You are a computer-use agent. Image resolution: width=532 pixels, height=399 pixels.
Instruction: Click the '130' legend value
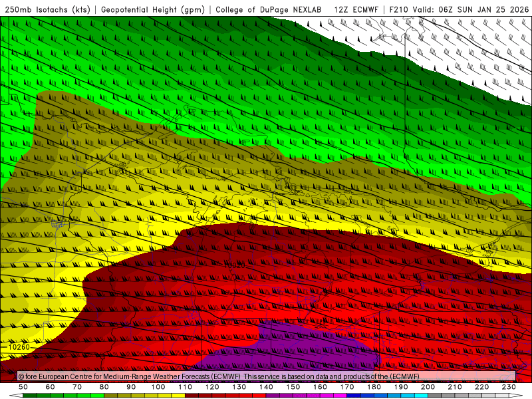239,387
